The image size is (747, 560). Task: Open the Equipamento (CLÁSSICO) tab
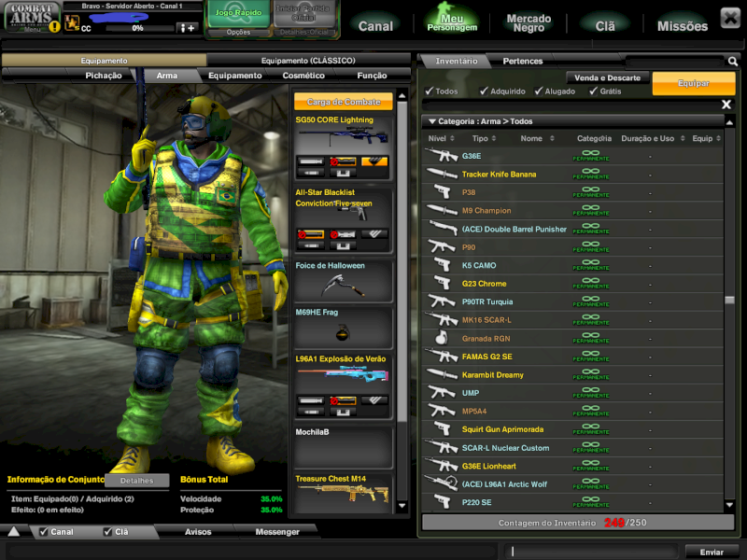[308, 61]
